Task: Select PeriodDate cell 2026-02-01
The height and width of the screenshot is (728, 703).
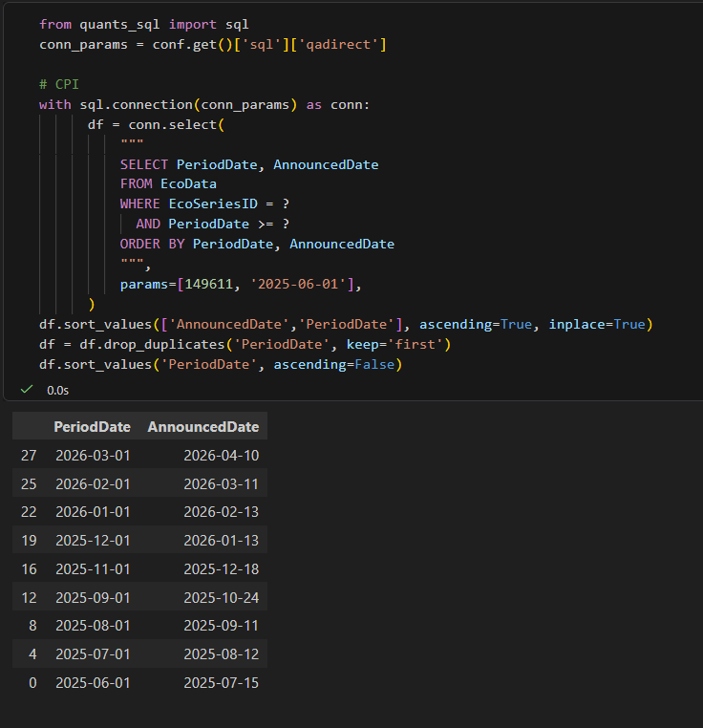Action: click(x=93, y=483)
